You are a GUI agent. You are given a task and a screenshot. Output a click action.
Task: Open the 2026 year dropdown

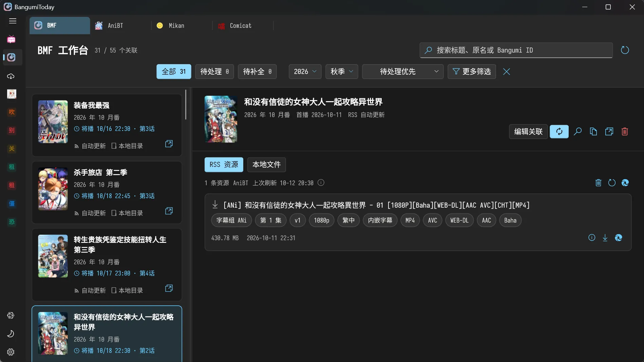point(305,72)
